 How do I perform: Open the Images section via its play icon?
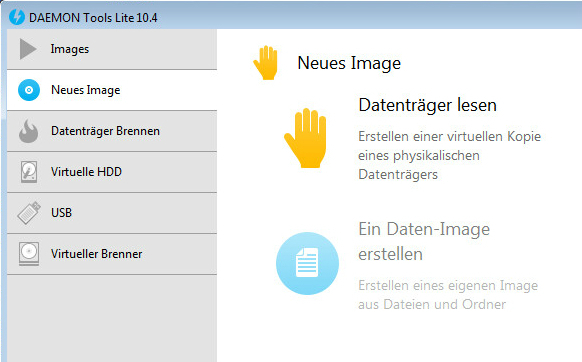tap(28, 49)
